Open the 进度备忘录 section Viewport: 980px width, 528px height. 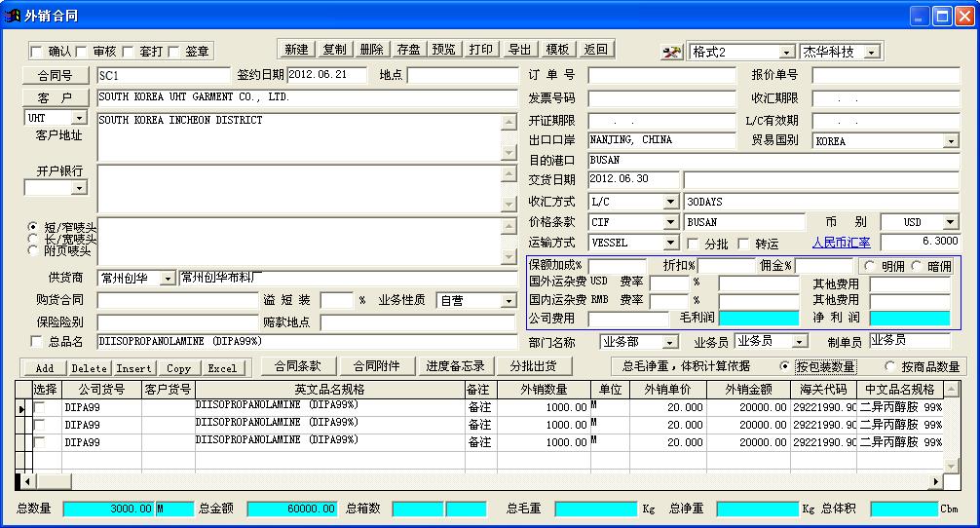coord(456,366)
